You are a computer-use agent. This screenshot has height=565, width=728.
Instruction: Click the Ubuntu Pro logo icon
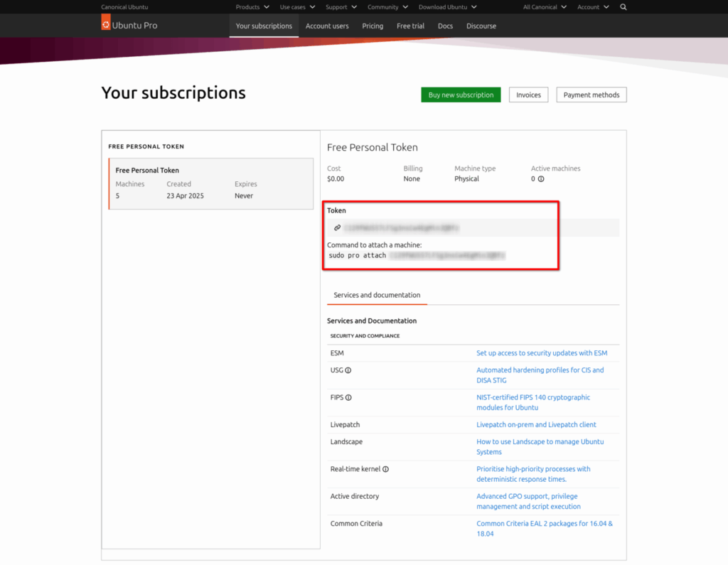click(x=105, y=22)
